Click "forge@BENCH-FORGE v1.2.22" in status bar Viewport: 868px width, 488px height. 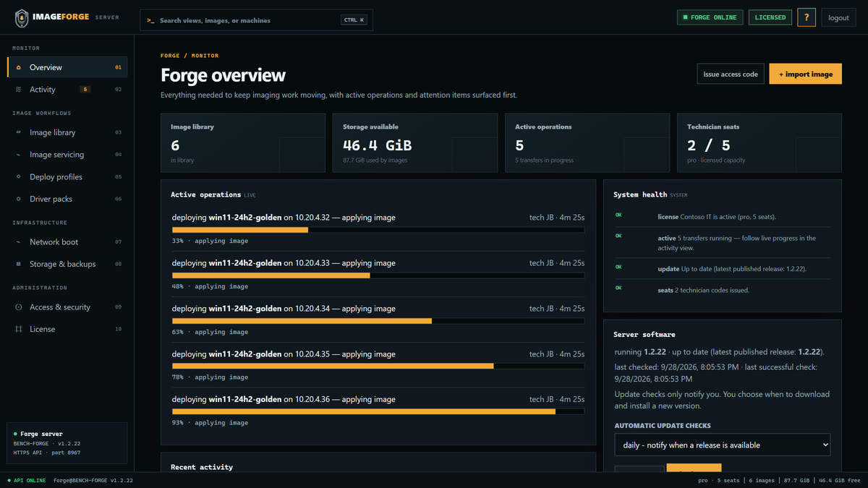93,480
